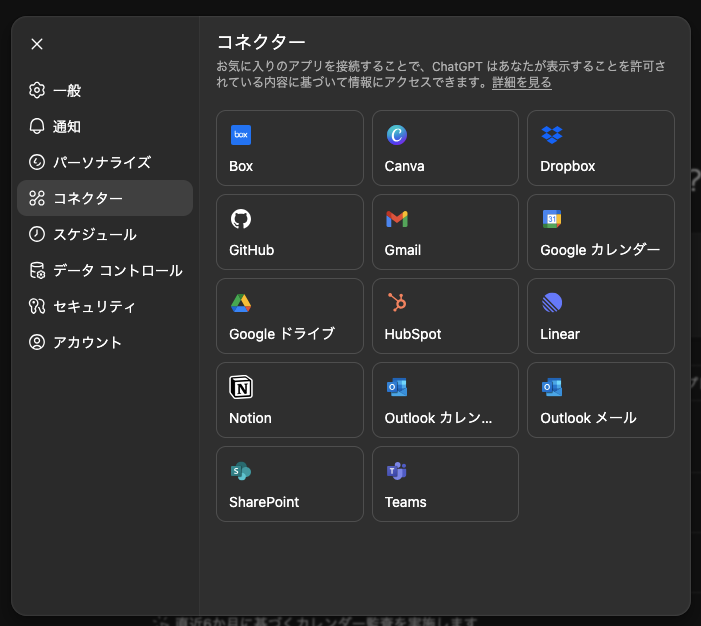Viewport: 701px width, 626px height.
Task: Select the Outlook メール card
Action: pos(601,400)
